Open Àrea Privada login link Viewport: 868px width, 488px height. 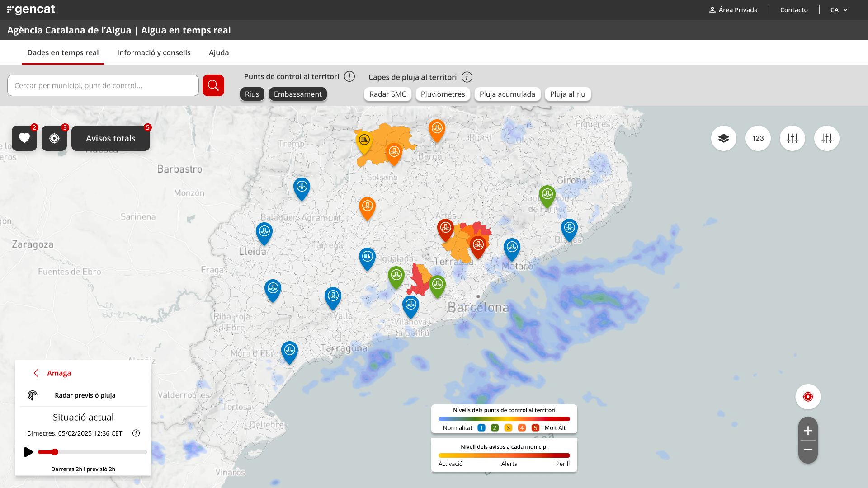point(733,10)
